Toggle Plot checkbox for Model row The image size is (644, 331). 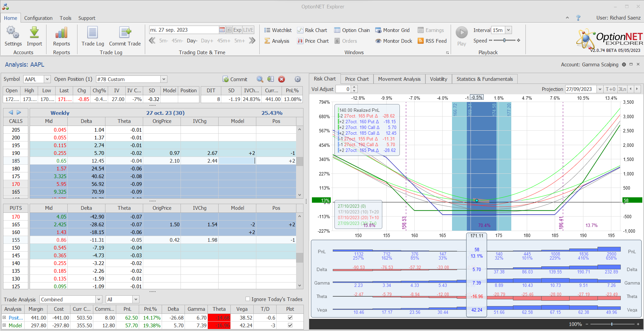290,325
